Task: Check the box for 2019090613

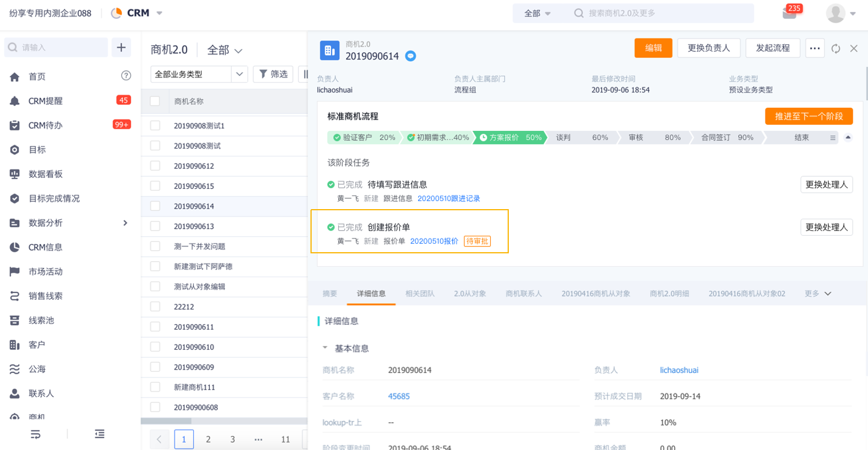Action: pos(155,226)
